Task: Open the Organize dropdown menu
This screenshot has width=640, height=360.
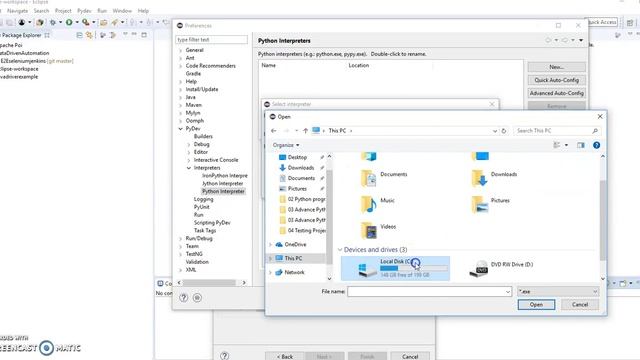Action: tap(286, 145)
